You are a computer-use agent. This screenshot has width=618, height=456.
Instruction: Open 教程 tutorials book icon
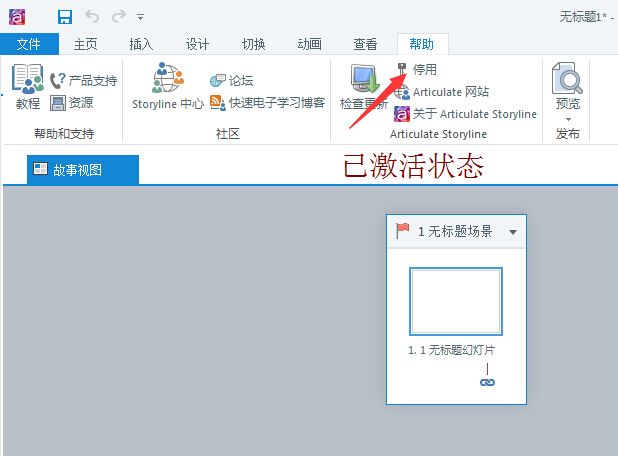point(28,79)
